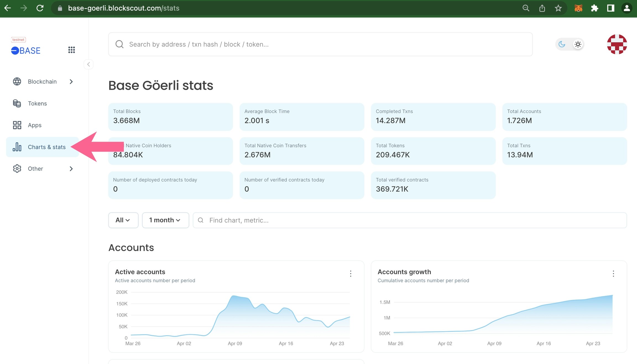Open Active accounts chart options menu

coord(351,273)
